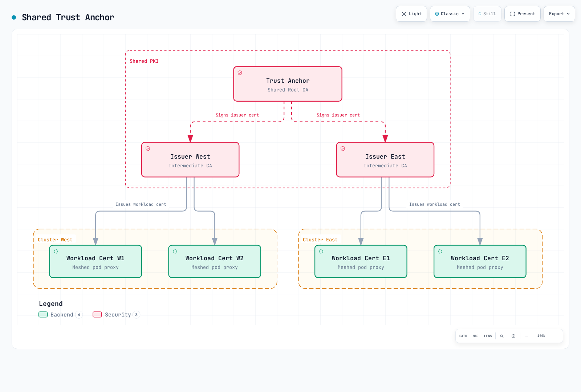Click the Legend heading

(51, 304)
